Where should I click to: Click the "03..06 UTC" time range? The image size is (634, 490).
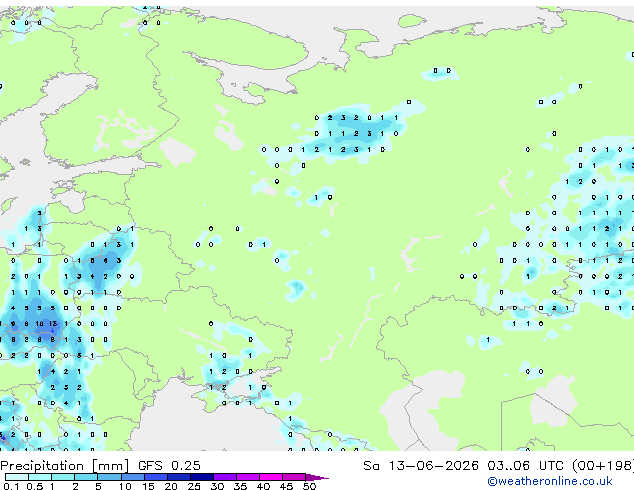525,466
